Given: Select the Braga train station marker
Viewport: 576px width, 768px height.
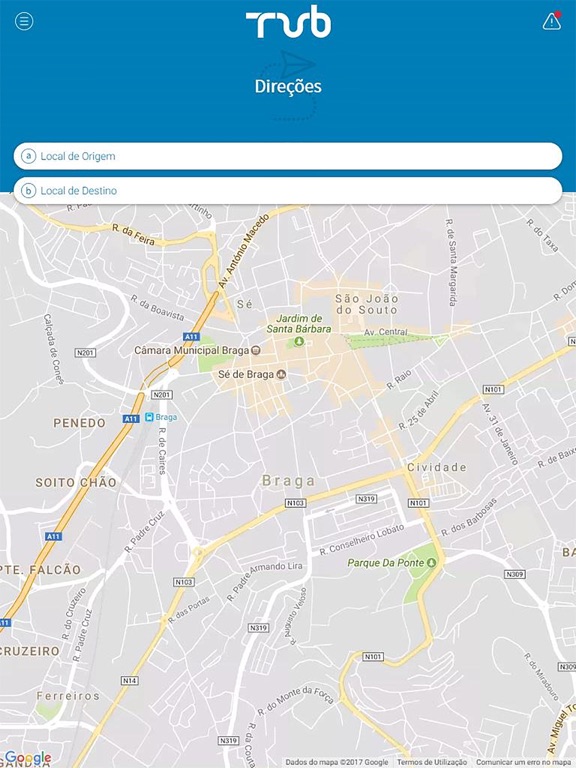Looking at the screenshot, I should pyautogui.click(x=149, y=417).
